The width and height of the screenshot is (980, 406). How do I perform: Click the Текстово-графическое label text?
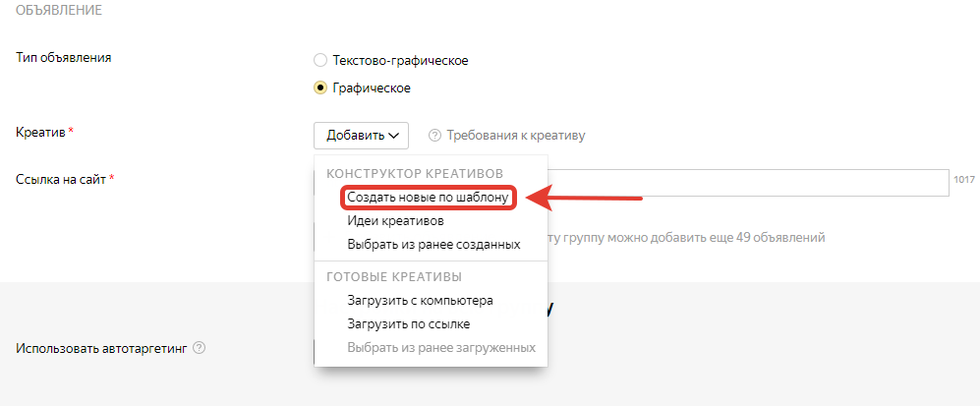point(401,61)
